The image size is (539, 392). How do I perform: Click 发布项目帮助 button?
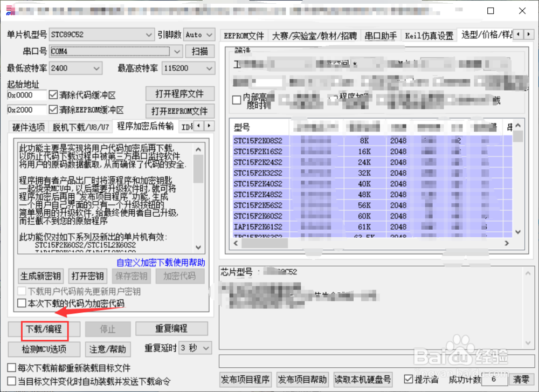pyautogui.click(x=302, y=380)
